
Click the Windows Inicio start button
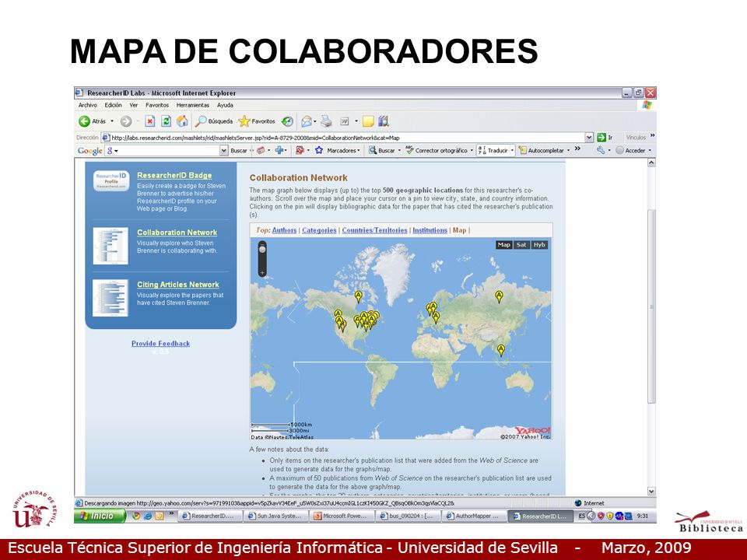coord(100,516)
